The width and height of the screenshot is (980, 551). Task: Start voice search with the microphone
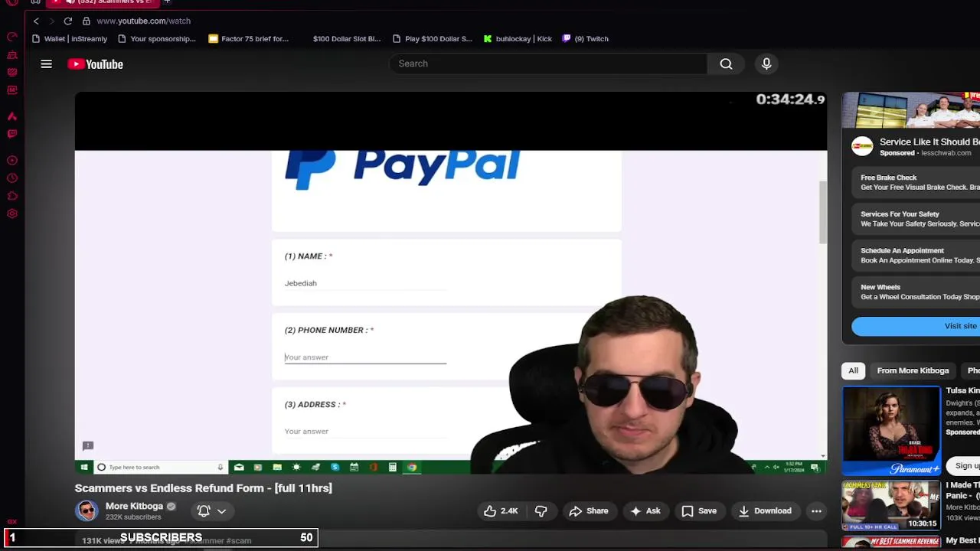pos(766,64)
